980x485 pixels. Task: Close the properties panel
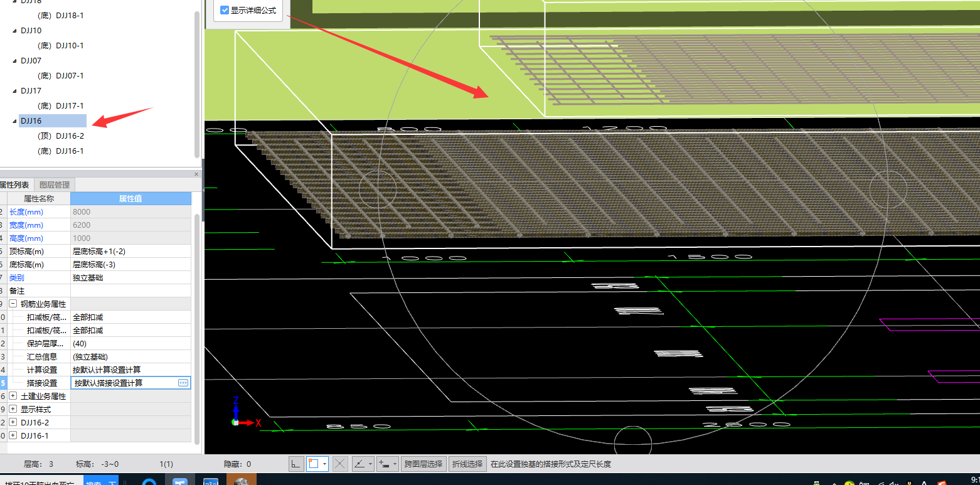click(x=196, y=174)
